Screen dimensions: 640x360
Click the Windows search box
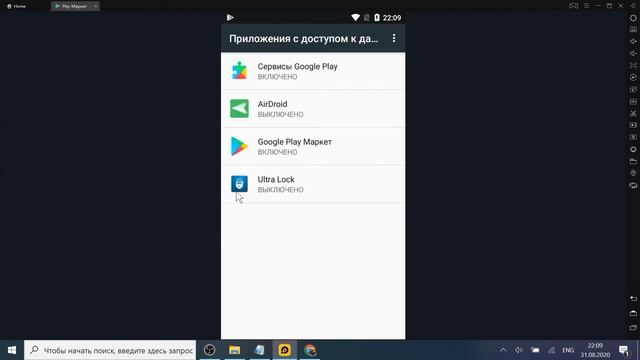(x=110, y=350)
